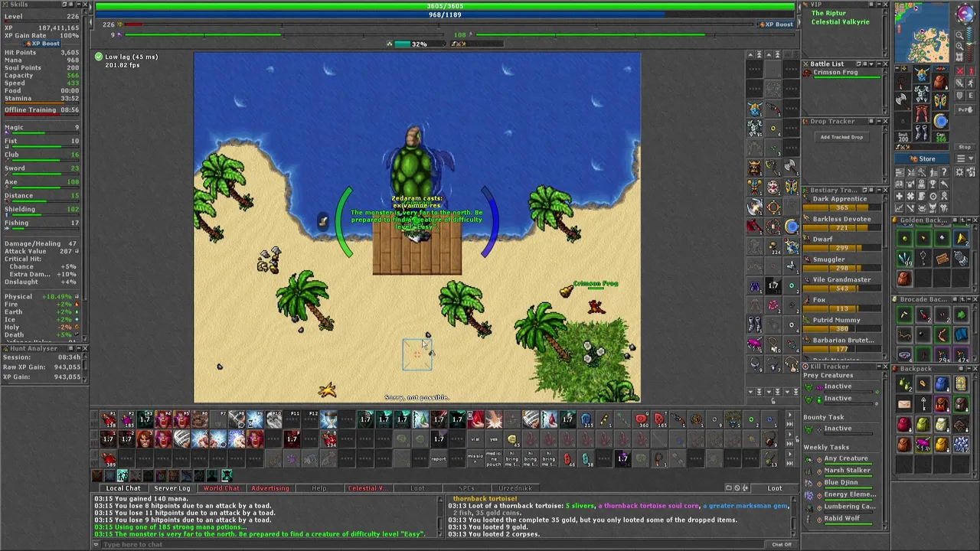
Task: Toggle chase opponent mode
Action: click(x=971, y=83)
